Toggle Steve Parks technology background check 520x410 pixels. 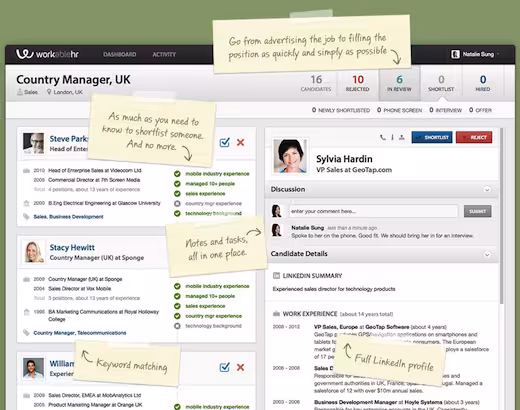pos(177,213)
